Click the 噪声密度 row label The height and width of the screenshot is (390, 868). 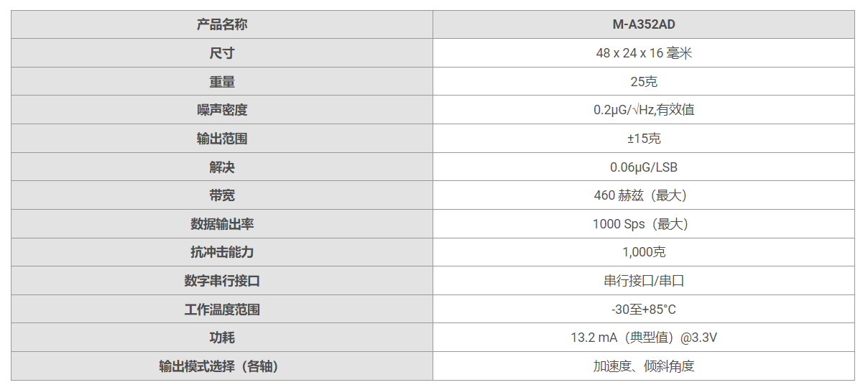click(x=222, y=110)
